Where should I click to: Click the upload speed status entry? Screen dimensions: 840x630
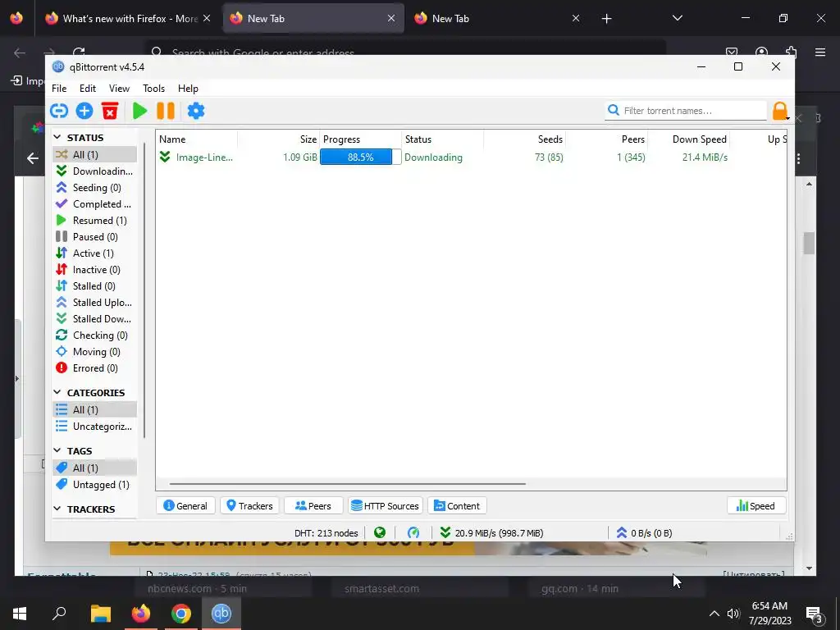point(644,533)
